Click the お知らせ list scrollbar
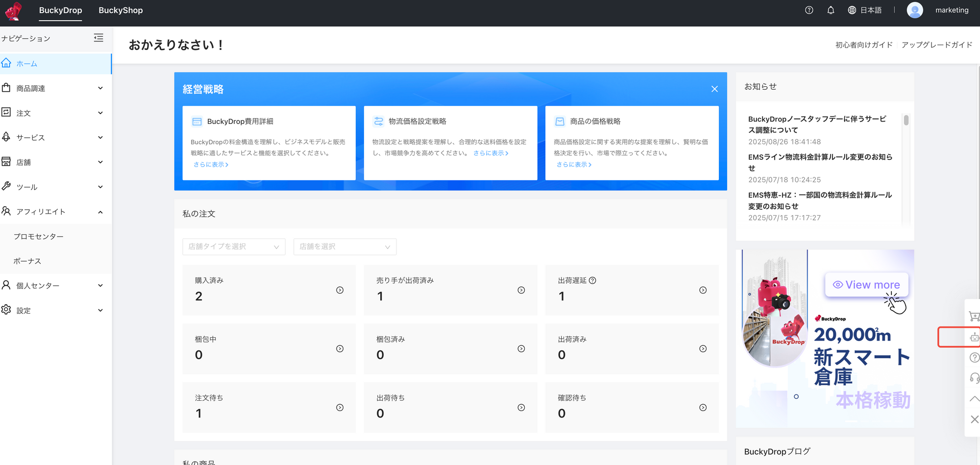This screenshot has width=980, height=465. [906, 120]
